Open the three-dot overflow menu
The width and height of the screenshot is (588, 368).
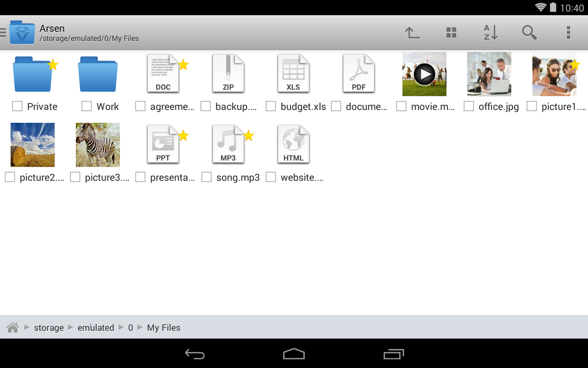[x=568, y=32]
